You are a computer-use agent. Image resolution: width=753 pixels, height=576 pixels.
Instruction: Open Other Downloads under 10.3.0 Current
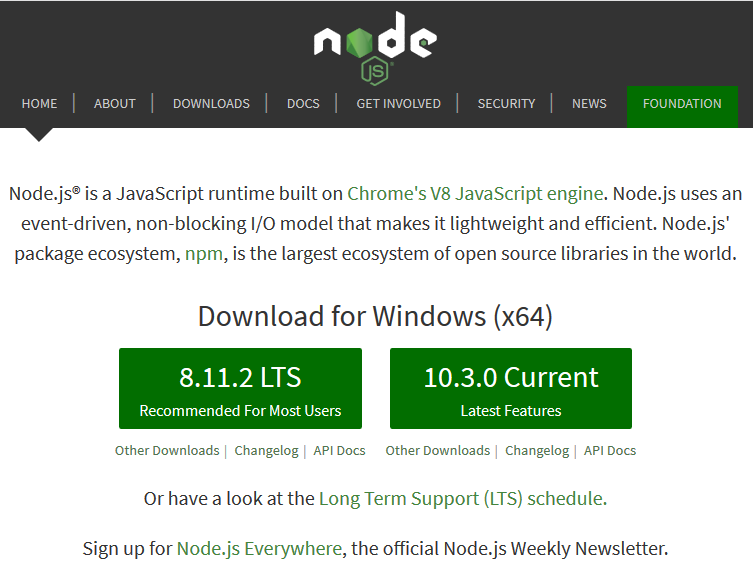point(437,451)
